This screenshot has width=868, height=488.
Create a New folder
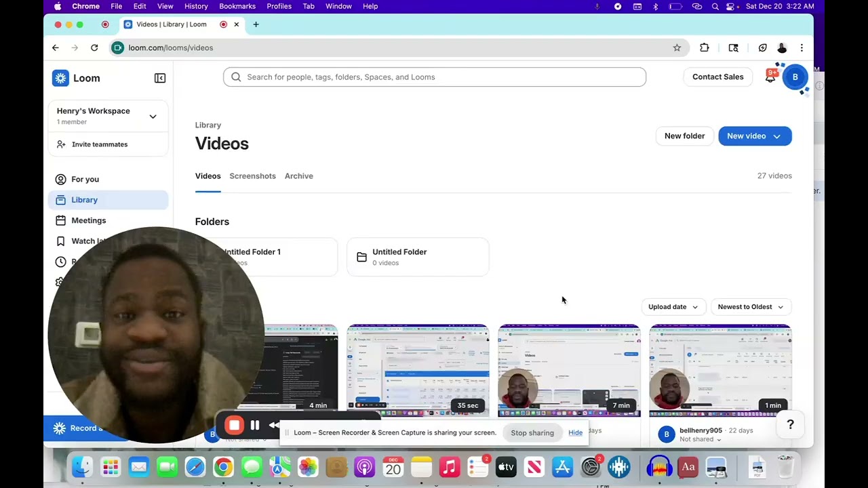click(x=684, y=136)
